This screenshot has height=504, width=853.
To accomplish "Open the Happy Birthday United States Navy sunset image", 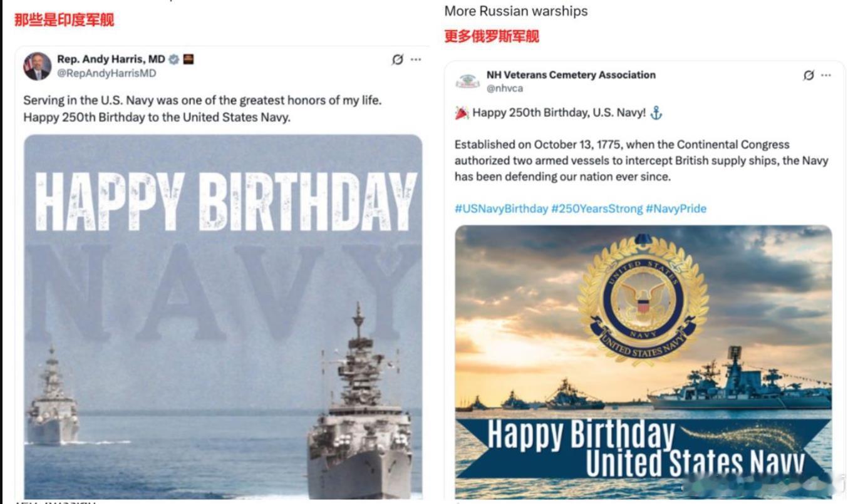I will [x=643, y=362].
